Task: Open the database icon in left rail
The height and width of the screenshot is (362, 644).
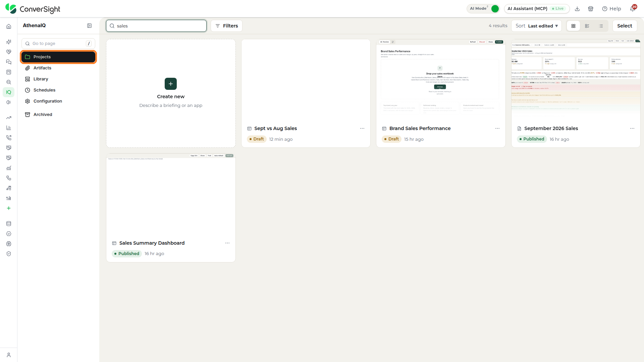Action: [9, 224]
